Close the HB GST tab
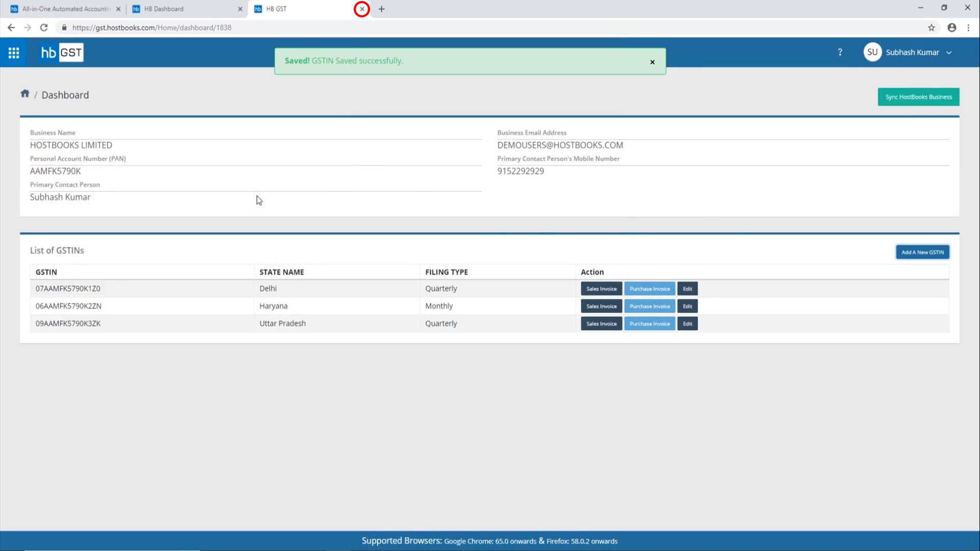This screenshot has height=551, width=980. tap(362, 9)
